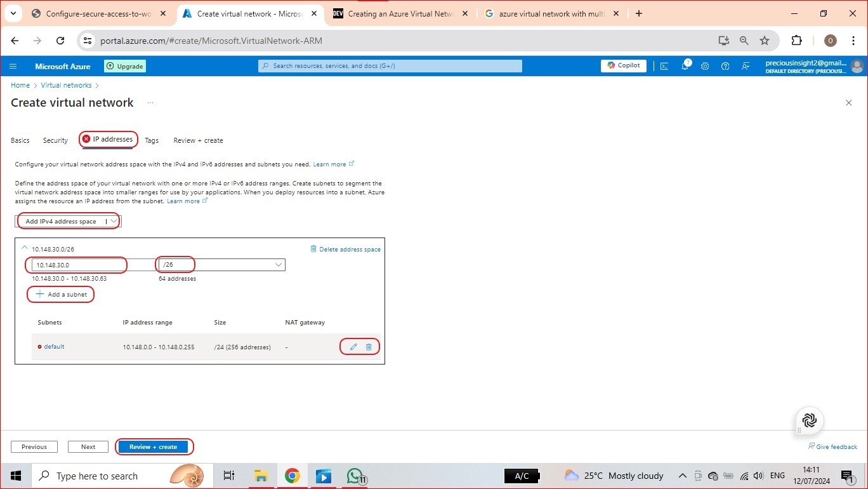Open the Chrome profile icon
Image resolution: width=868 pixels, height=489 pixels.
click(831, 41)
